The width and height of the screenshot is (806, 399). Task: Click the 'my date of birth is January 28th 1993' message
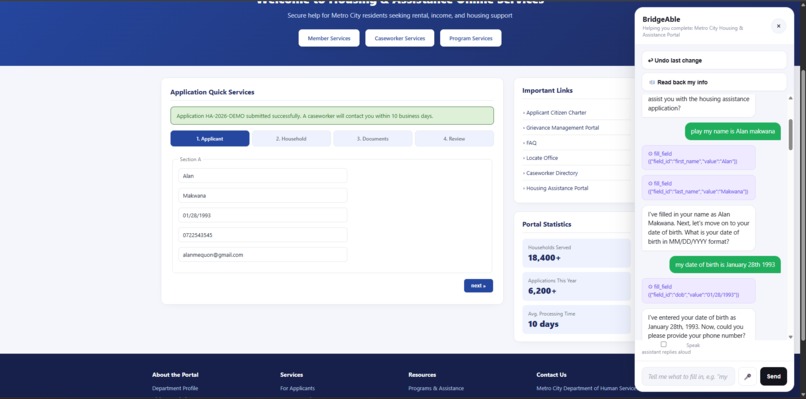[x=725, y=265]
